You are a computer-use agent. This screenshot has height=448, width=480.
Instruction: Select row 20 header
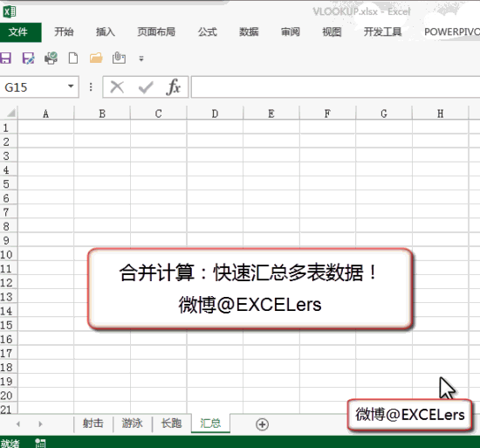pyautogui.click(x=9, y=396)
